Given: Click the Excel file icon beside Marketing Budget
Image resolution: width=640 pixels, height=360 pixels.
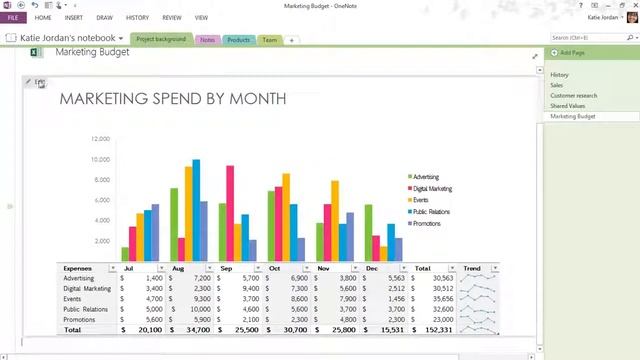Looking at the screenshot, I should [x=35, y=52].
